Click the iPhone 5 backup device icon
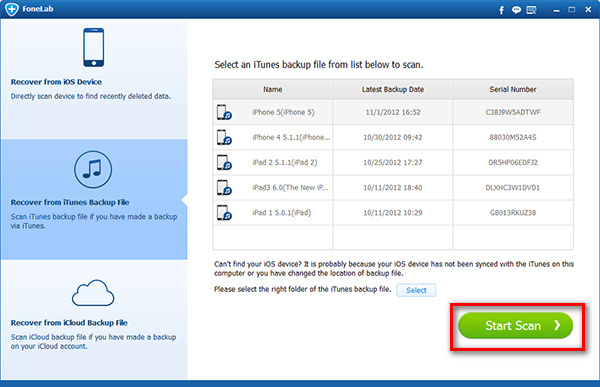This screenshot has width=600, height=387. pos(224,112)
